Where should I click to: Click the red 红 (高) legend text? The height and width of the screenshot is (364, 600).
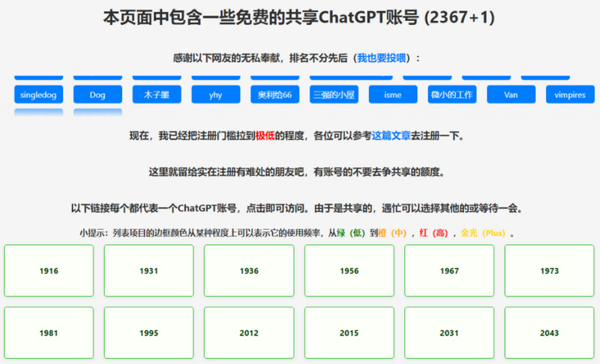pyautogui.click(x=433, y=233)
